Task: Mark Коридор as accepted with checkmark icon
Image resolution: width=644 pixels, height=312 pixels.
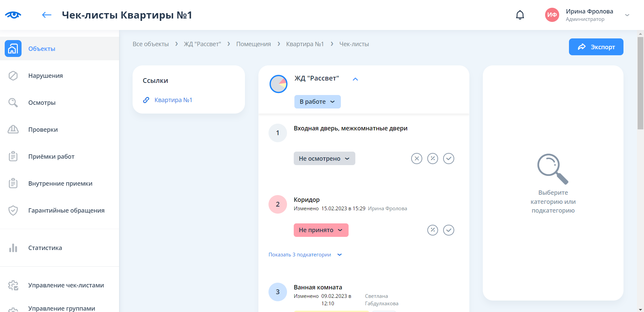Action: [x=448, y=230]
